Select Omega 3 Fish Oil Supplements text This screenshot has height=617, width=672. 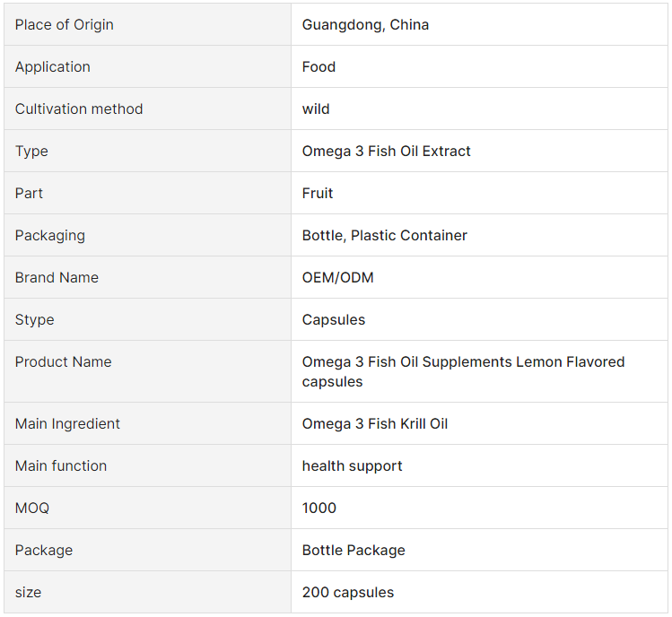pyautogui.click(x=407, y=361)
